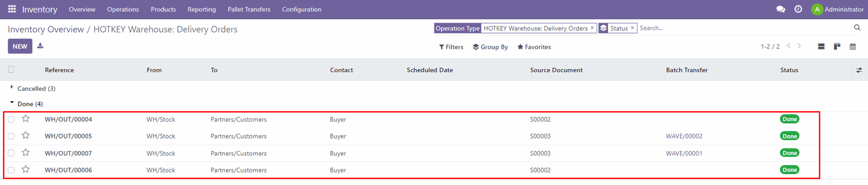This screenshot has width=868, height=185.
Task: Sort by Contact column header
Action: pos(341,70)
